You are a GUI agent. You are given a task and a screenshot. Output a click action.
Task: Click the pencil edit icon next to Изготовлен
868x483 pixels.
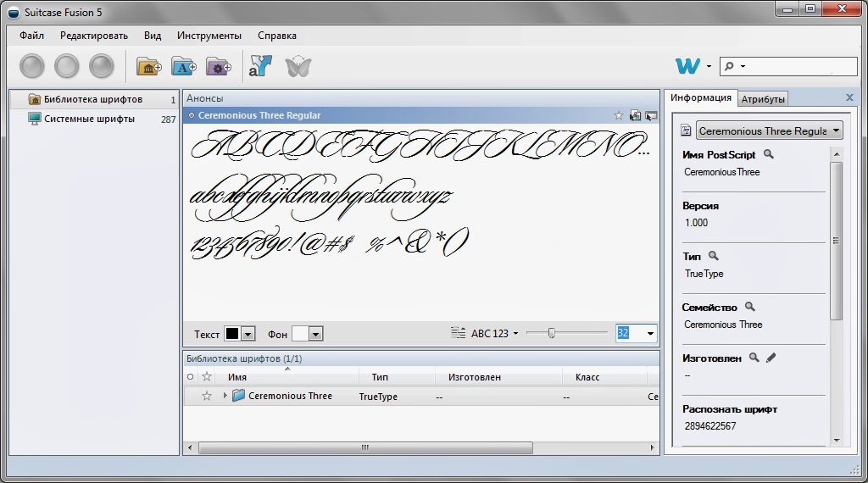point(771,358)
